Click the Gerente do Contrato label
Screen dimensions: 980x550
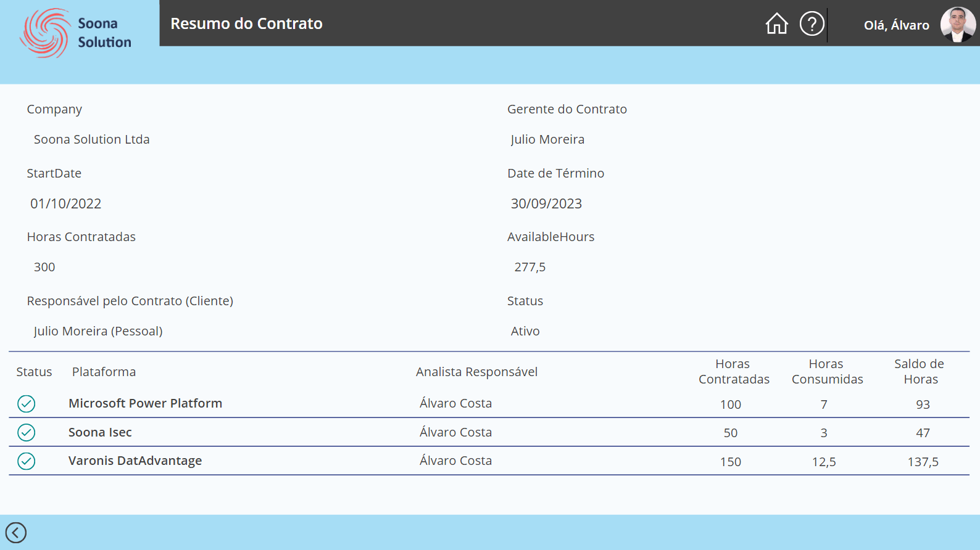(567, 109)
